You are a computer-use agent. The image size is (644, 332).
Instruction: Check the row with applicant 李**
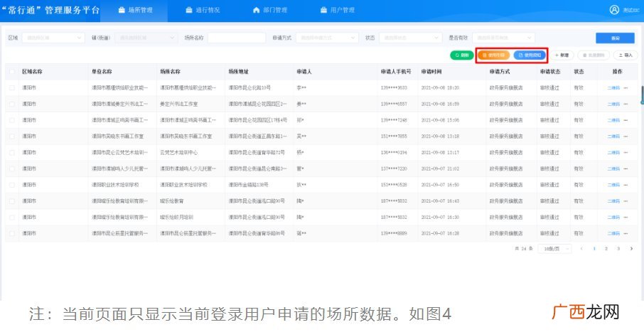coord(12,87)
